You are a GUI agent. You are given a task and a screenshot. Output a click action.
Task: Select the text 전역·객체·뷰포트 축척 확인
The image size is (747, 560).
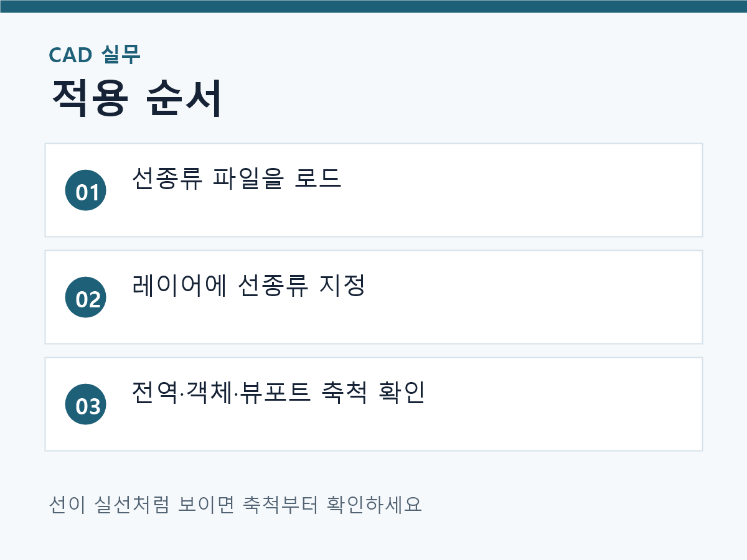pyautogui.click(x=279, y=392)
